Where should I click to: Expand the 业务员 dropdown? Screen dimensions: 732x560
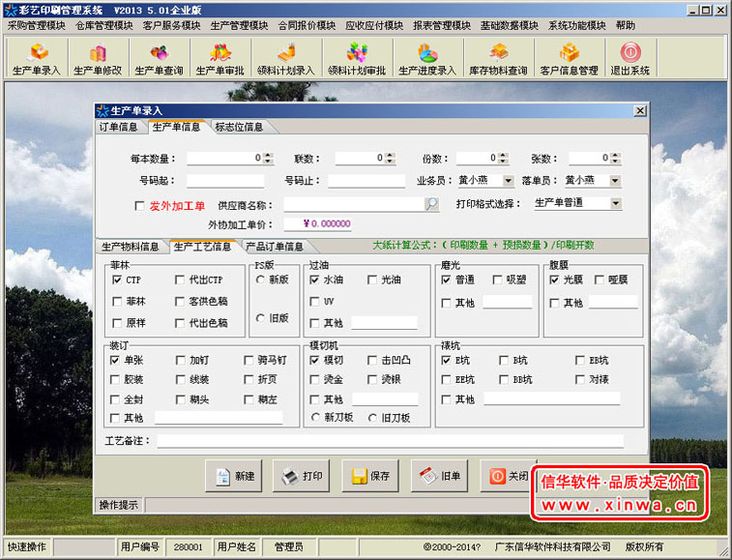[509, 181]
